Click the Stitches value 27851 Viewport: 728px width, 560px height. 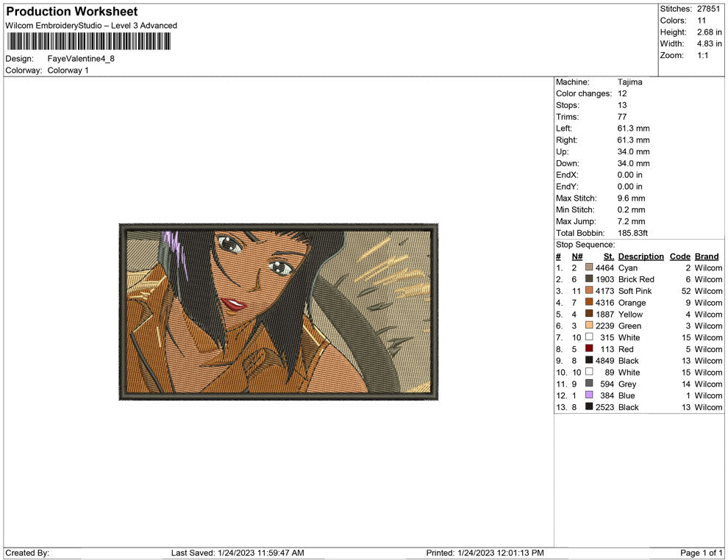tap(708, 9)
